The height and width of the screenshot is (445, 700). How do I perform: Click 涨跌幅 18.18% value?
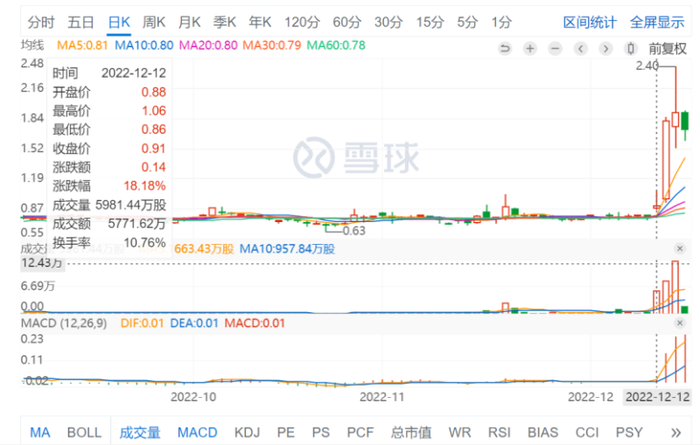pyautogui.click(x=145, y=186)
